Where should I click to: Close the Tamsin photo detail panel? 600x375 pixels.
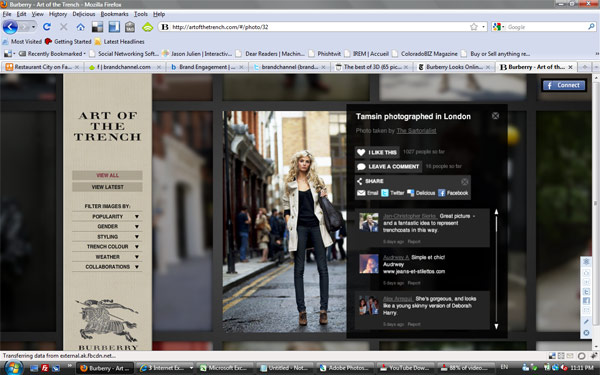(x=495, y=116)
